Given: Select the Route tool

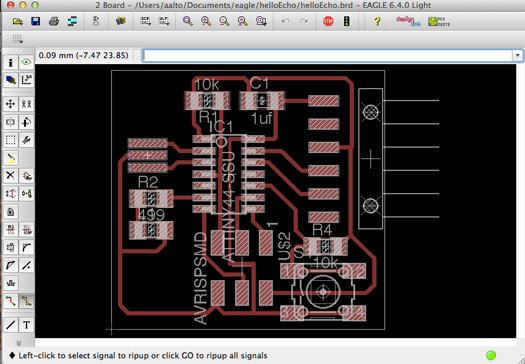Looking at the screenshot, I should (10, 301).
